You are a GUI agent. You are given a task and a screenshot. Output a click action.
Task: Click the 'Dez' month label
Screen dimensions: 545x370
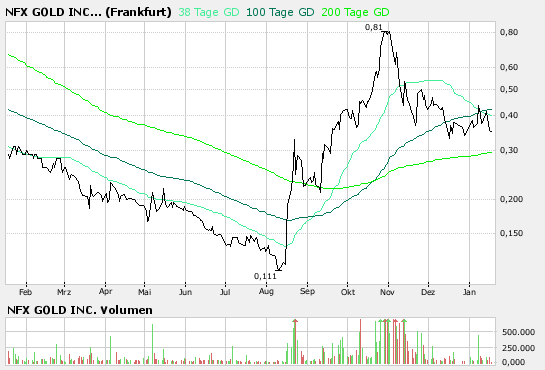point(428,292)
